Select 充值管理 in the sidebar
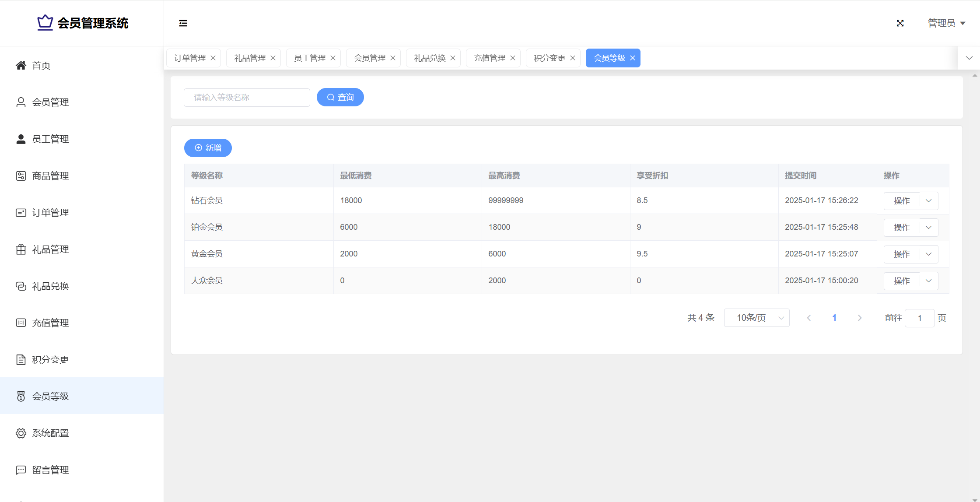 pos(50,323)
